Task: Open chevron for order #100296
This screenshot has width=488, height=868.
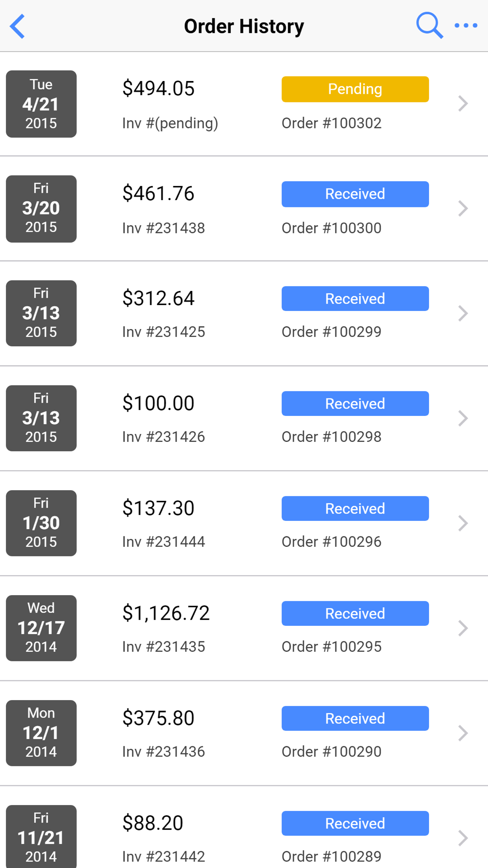Action: [x=463, y=523]
